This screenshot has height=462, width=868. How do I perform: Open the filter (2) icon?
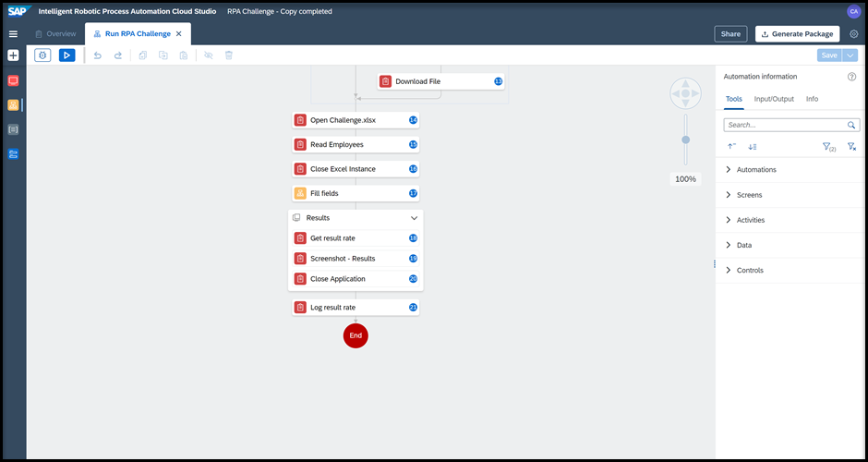pyautogui.click(x=828, y=147)
